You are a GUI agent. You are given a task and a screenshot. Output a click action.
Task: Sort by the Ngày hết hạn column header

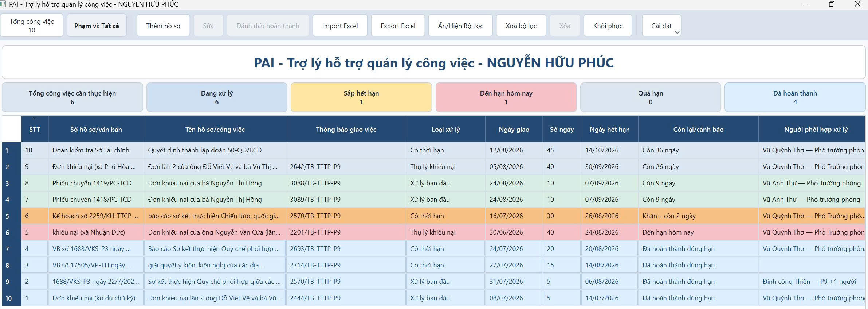tap(610, 129)
